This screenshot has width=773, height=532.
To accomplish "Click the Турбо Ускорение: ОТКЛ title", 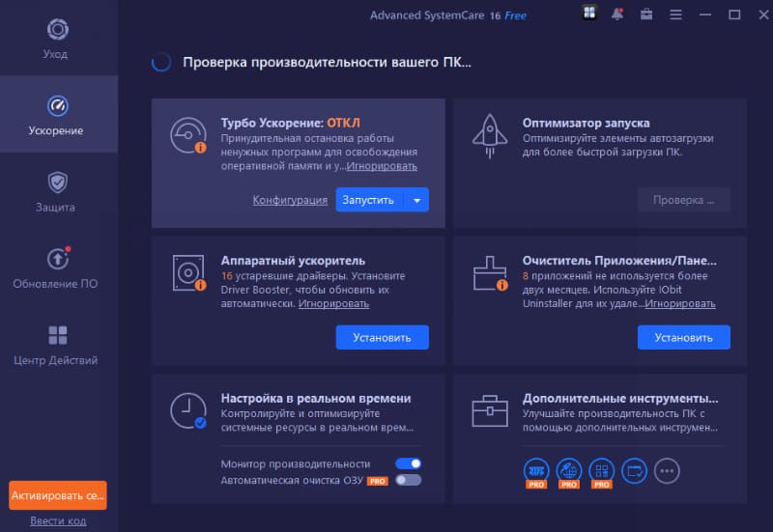I will (x=291, y=123).
